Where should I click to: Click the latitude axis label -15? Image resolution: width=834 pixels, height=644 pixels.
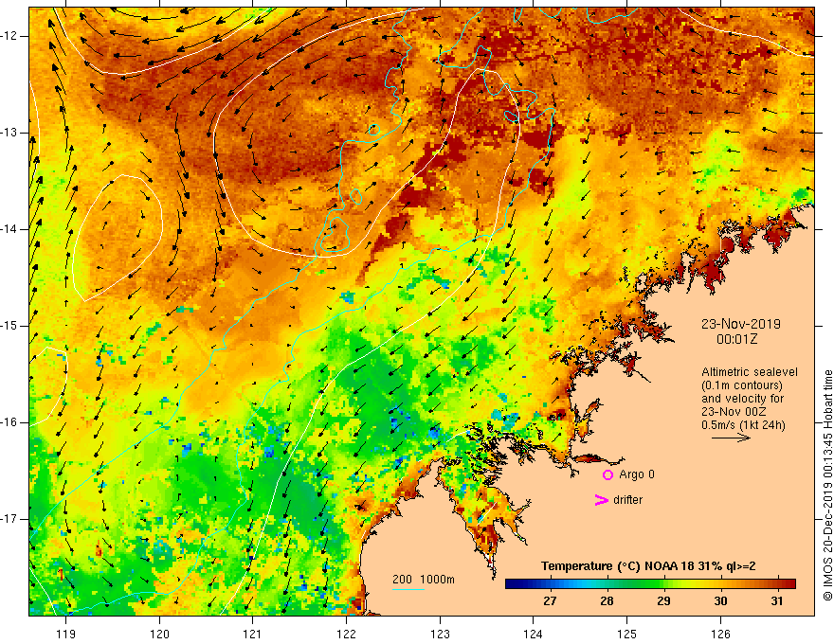click(x=9, y=326)
